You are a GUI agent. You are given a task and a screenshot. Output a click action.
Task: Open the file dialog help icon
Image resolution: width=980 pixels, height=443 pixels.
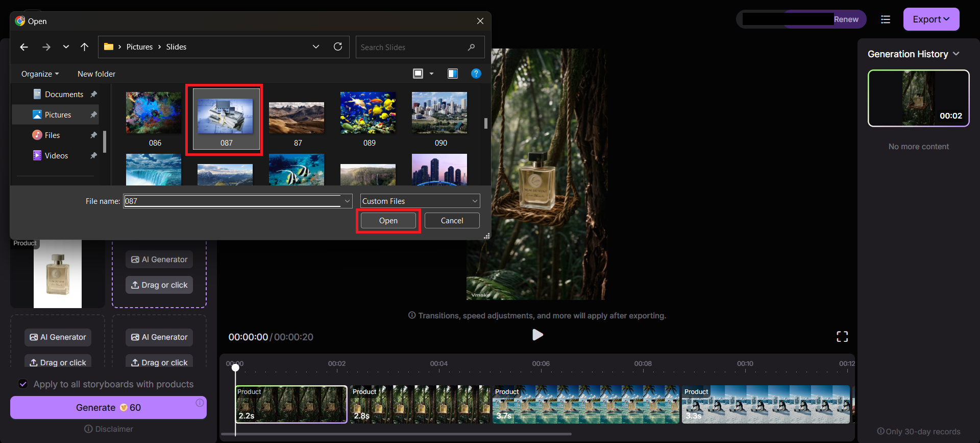click(x=476, y=74)
